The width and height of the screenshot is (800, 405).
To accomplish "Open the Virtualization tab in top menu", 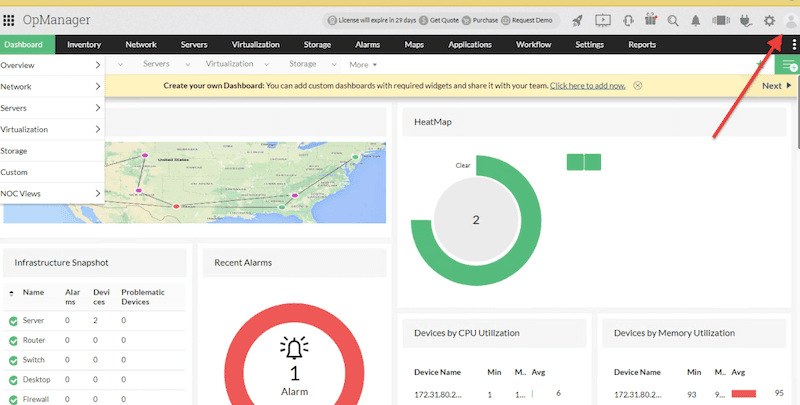I will 256,44.
